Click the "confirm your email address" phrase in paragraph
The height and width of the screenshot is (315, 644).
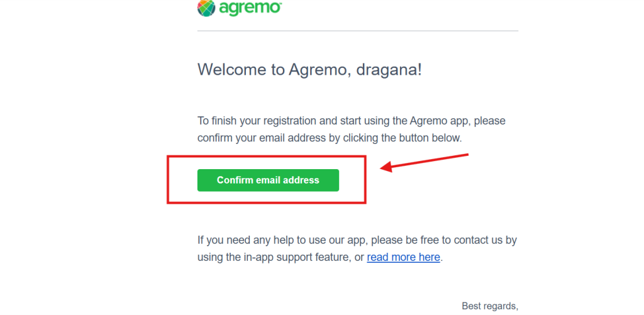(262, 138)
